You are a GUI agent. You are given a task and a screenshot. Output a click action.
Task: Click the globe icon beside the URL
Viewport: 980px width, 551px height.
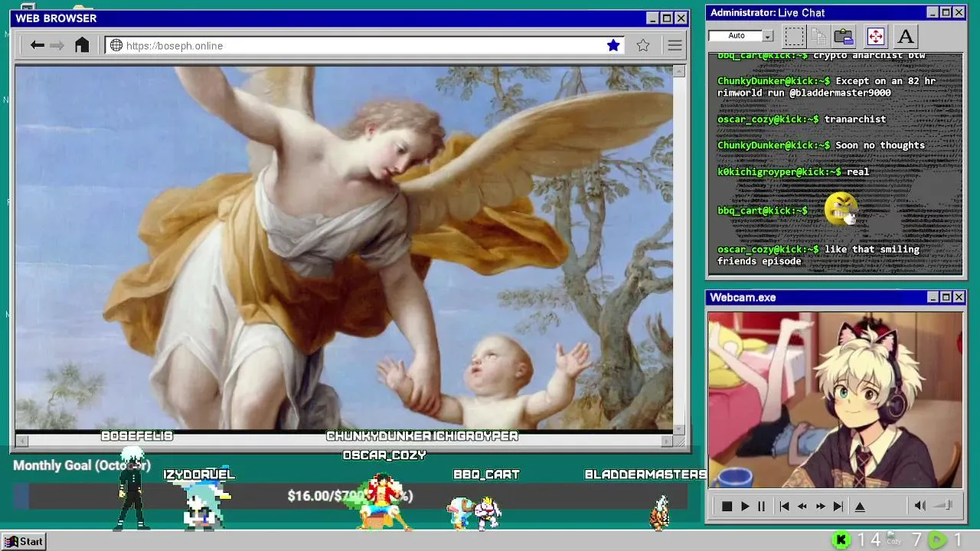point(116,45)
